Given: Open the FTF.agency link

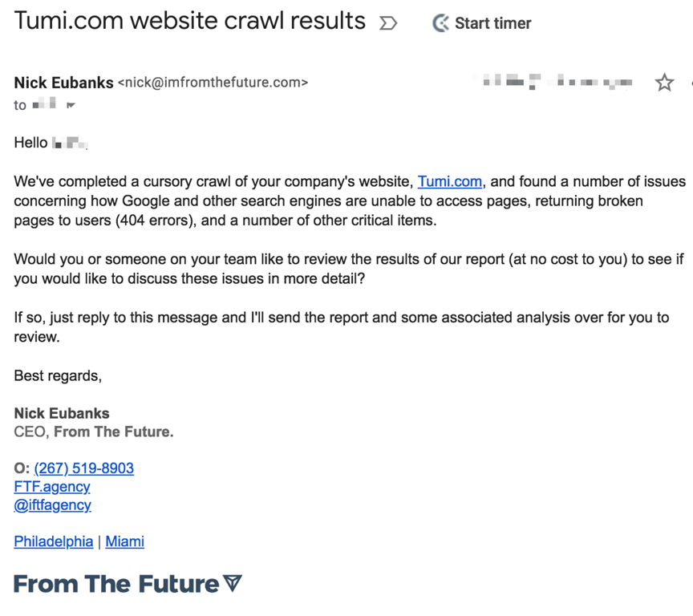Looking at the screenshot, I should coord(52,487).
